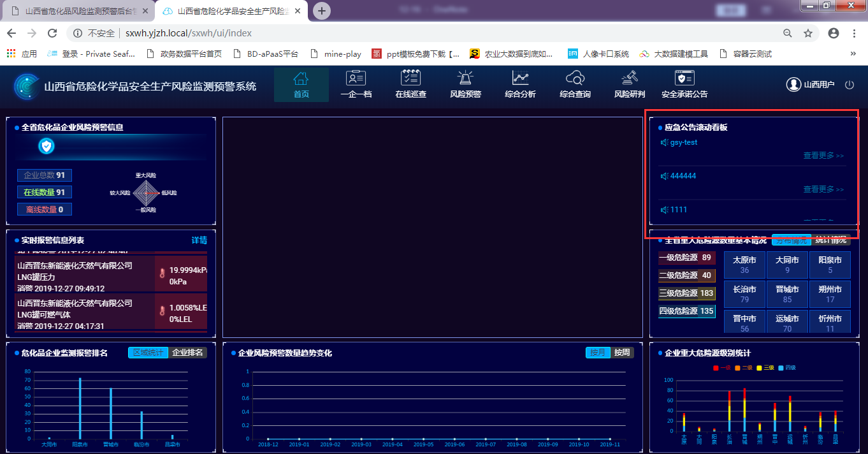The width and height of the screenshot is (868, 454).
Task: Select the 长治市 city tile
Action: click(x=745, y=294)
